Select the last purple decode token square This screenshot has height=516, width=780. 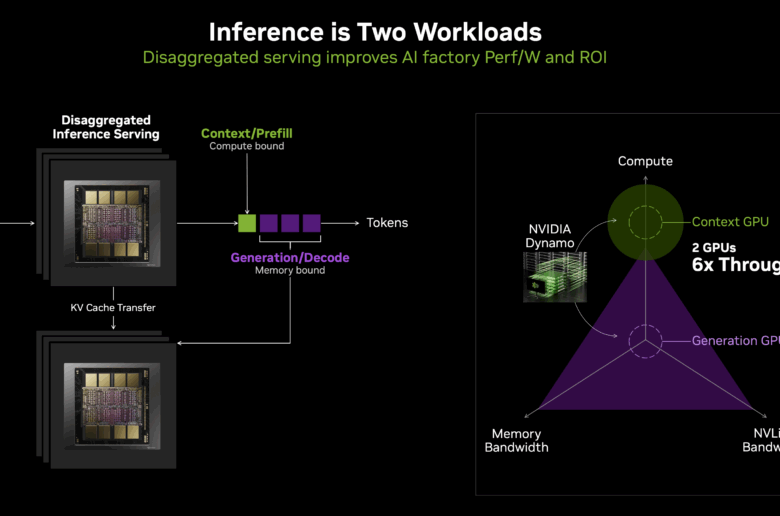pos(311,223)
